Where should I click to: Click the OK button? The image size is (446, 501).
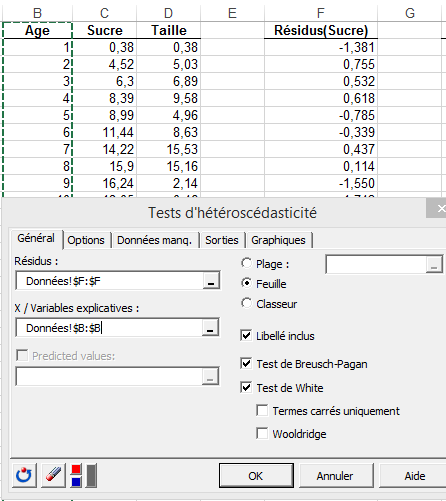click(256, 475)
